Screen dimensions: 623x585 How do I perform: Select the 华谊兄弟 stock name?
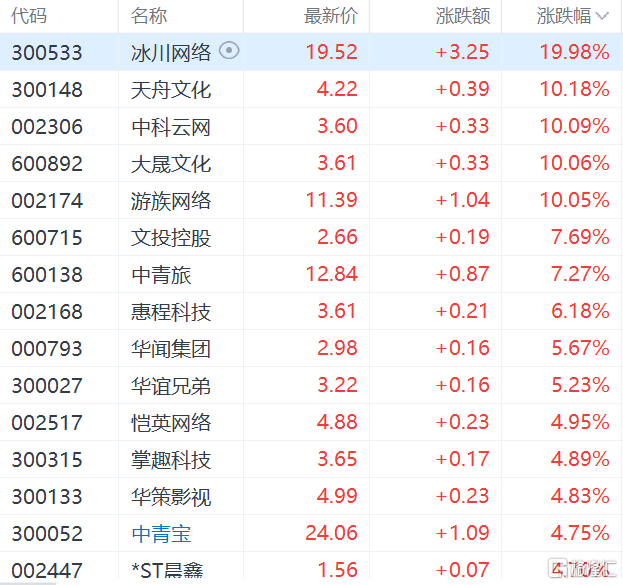(x=171, y=385)
